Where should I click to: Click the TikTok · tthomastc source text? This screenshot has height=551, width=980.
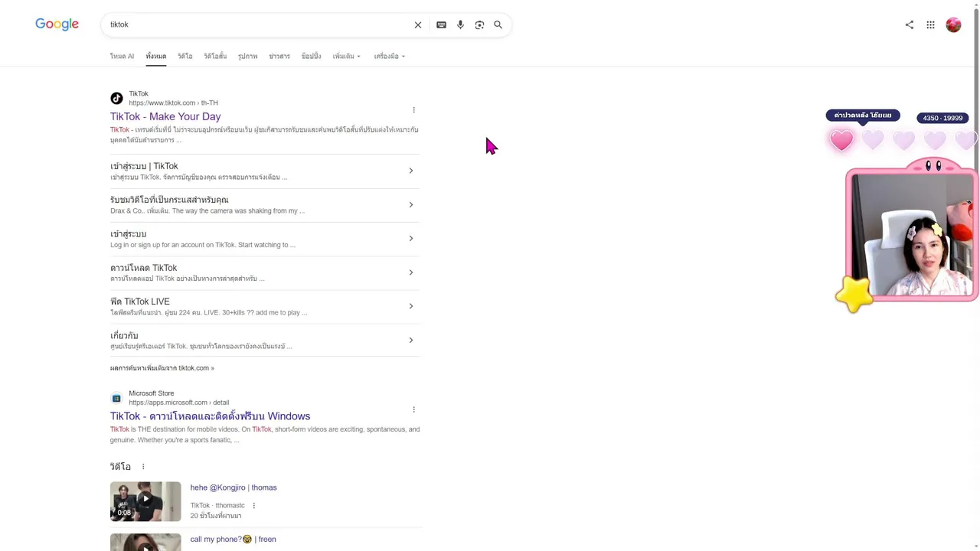pyautogui.click(x=217, y=506)
